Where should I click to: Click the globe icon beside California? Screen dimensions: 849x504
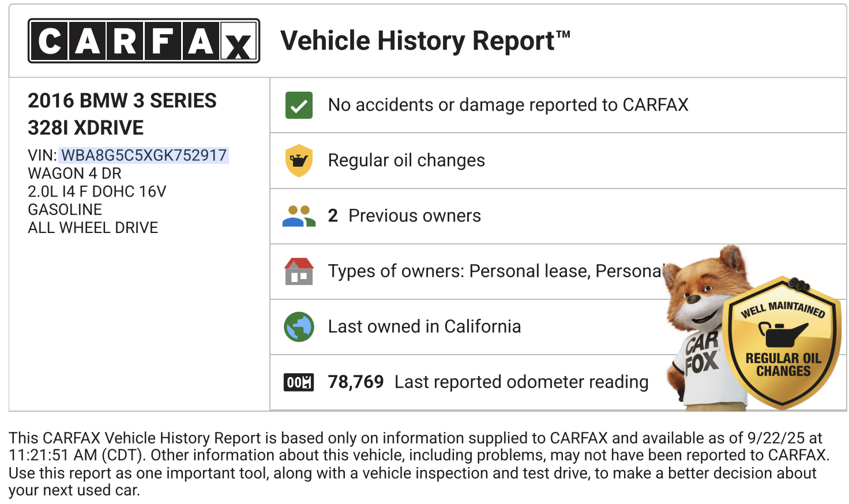click(299, 327)
